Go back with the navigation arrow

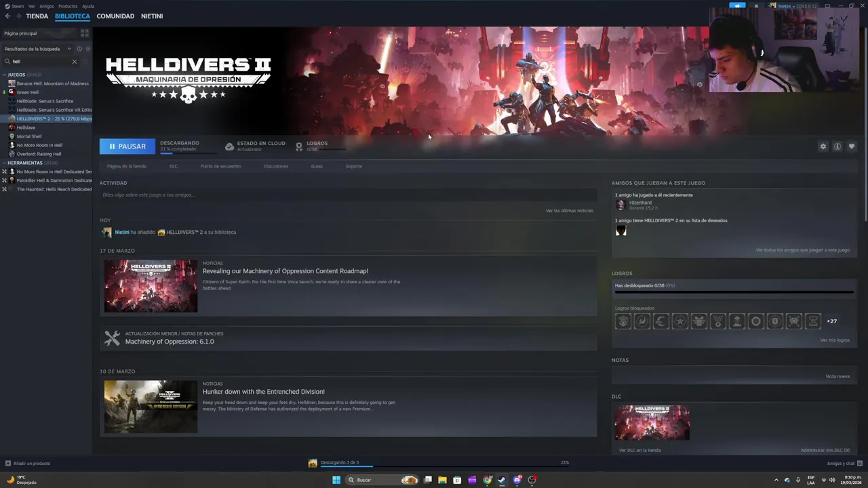pos(8,16)
